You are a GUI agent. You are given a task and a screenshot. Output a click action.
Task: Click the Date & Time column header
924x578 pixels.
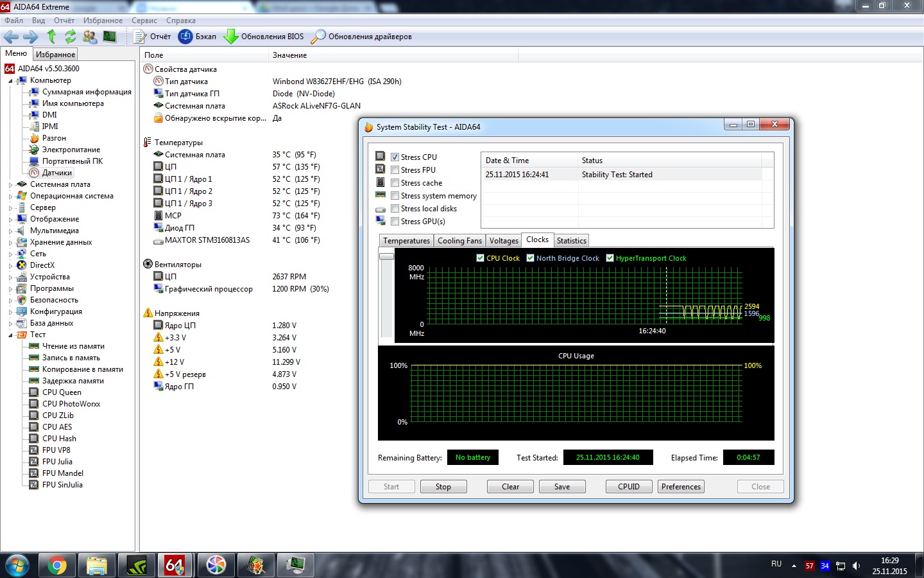(529, 161)
